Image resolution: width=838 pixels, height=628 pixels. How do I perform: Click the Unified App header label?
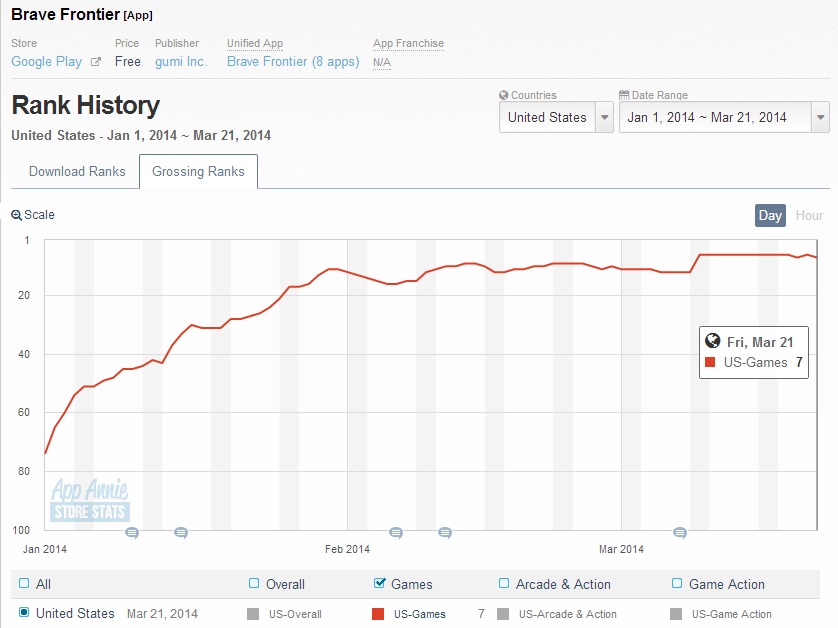point(255,43)
